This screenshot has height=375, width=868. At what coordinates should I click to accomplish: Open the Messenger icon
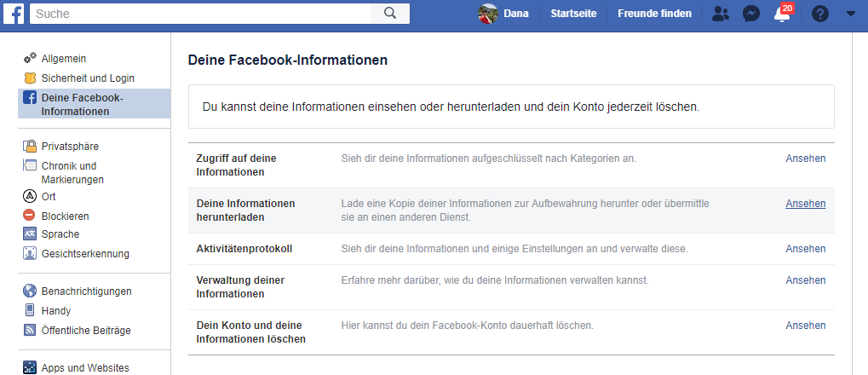(x=751, y=14)
